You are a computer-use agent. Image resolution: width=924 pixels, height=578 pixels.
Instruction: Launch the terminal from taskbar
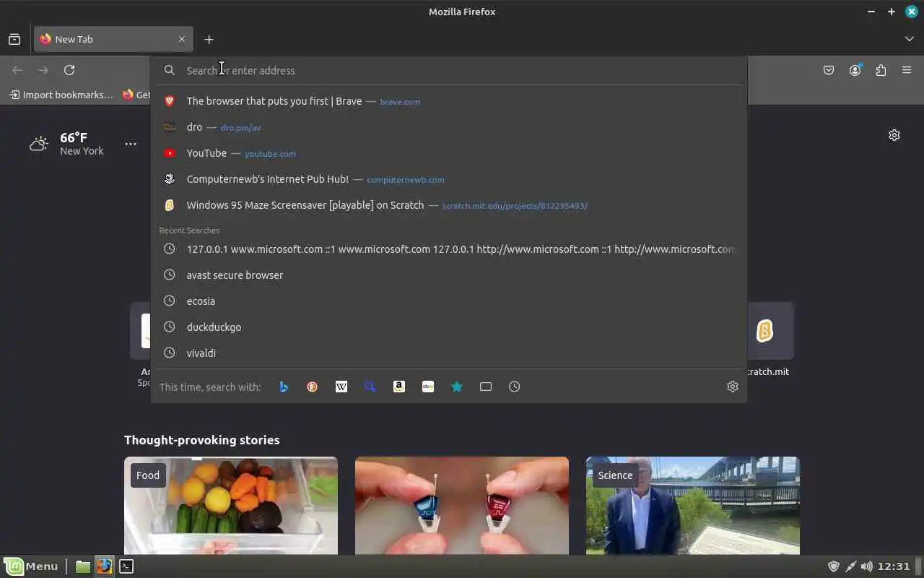coord(126,566)
